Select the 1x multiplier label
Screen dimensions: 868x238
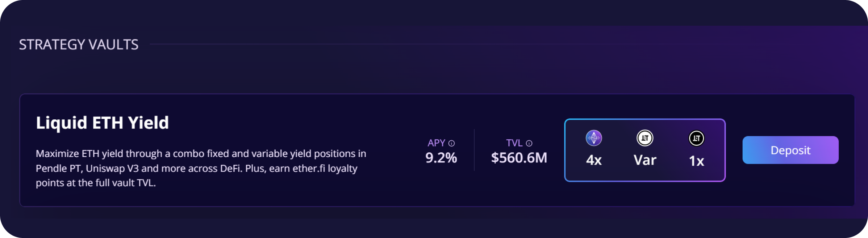[x=696, y=161]
